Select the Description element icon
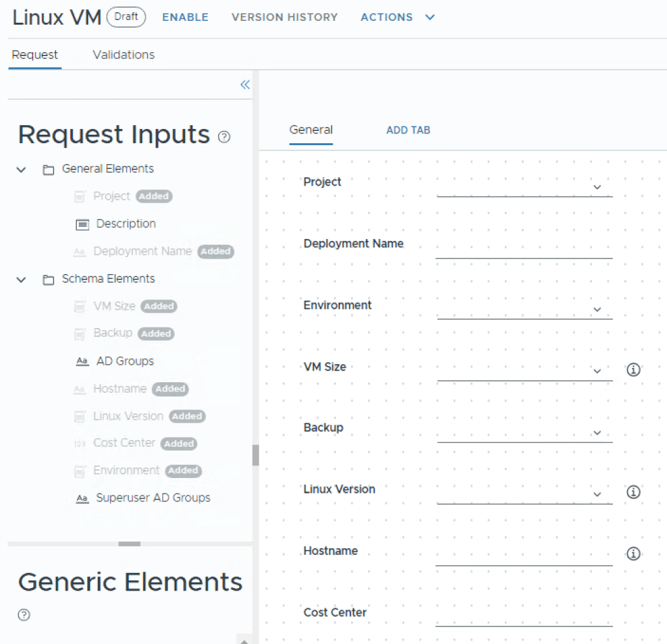Image resolution: width=667 pixels, height=644 pixels. (x=82, y=225)
